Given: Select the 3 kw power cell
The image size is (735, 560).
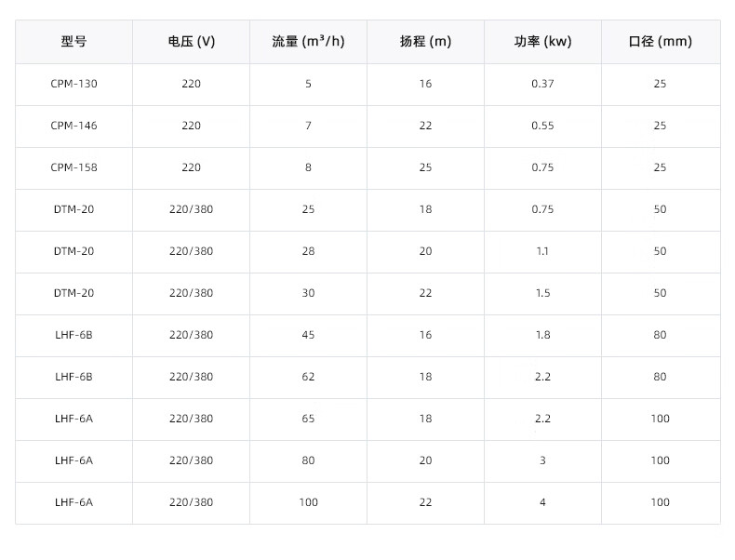Looking at the screenshot, I should point(542,460).
